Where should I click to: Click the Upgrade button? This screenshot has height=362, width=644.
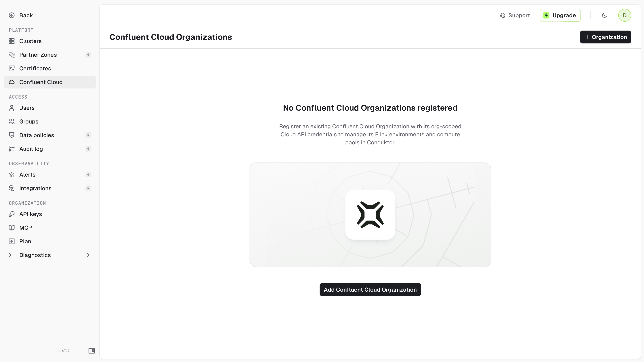[x=560, y=15]
